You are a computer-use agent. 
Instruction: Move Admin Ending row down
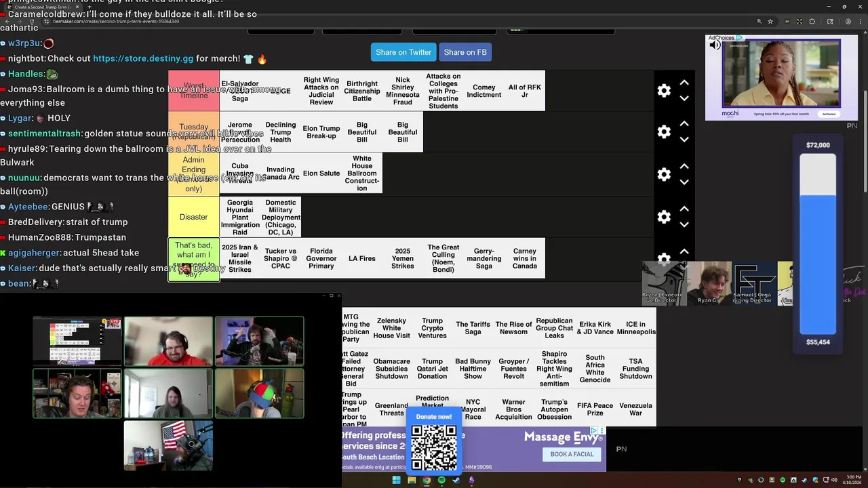pyautogui.click(x=684, y=182)
